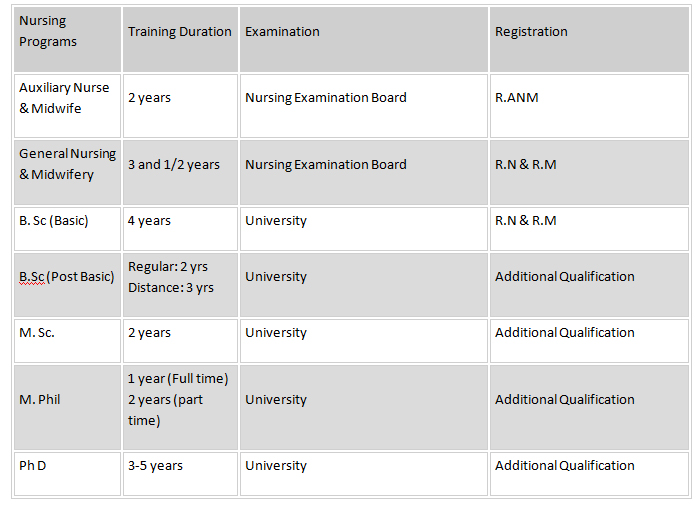Select the 3 and 1/2 years cell

(180, 173)
